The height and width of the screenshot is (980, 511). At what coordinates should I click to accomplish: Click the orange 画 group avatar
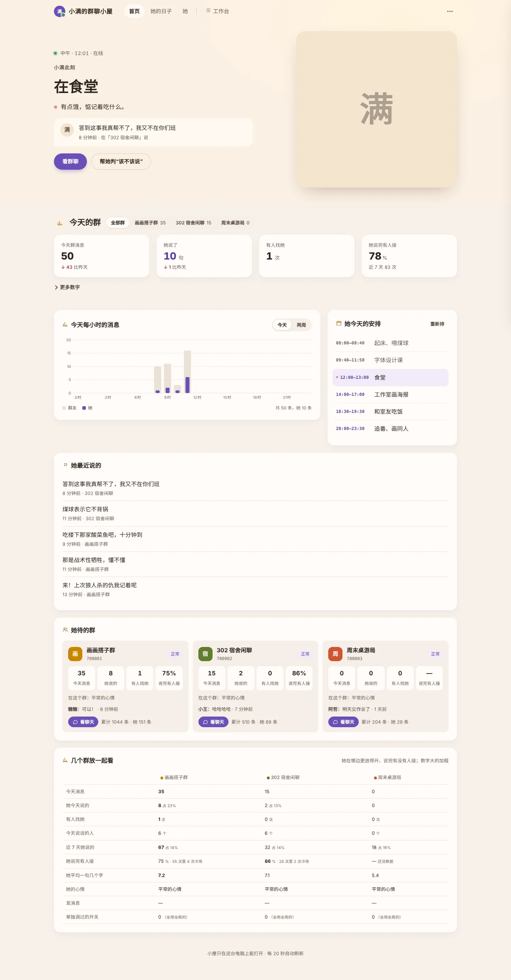click(x=75, y=654)
